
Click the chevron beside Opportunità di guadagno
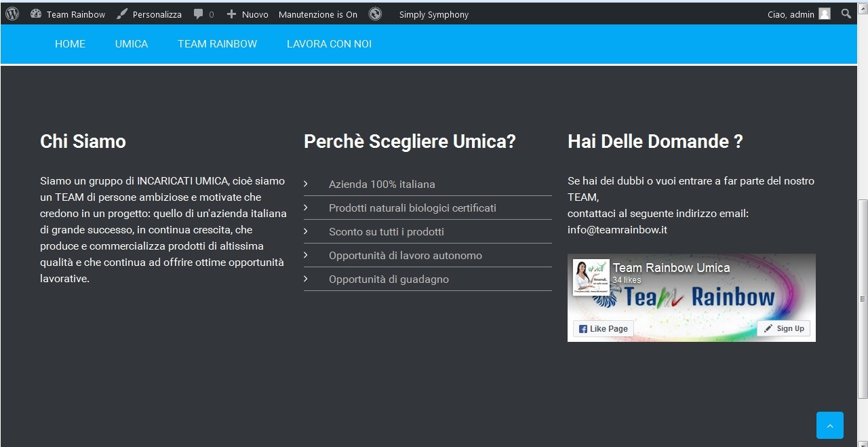306,279
